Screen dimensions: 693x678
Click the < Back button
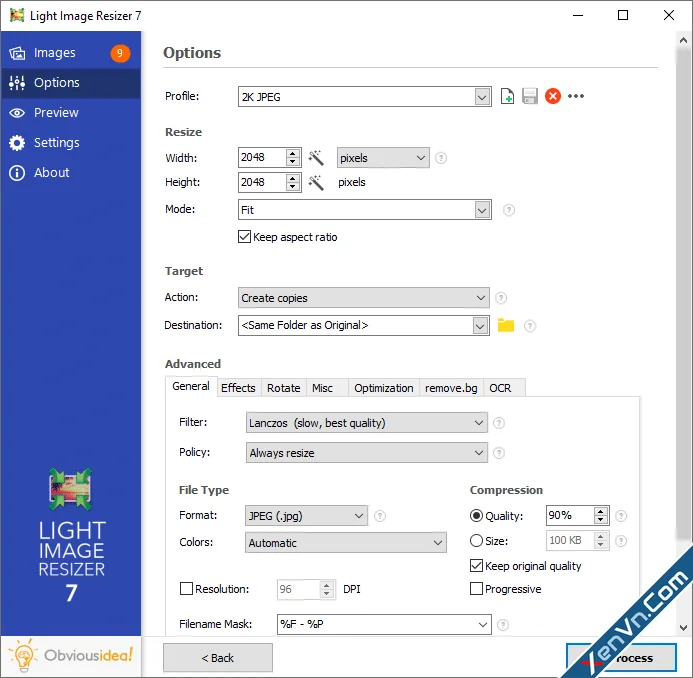click(218, 658)
